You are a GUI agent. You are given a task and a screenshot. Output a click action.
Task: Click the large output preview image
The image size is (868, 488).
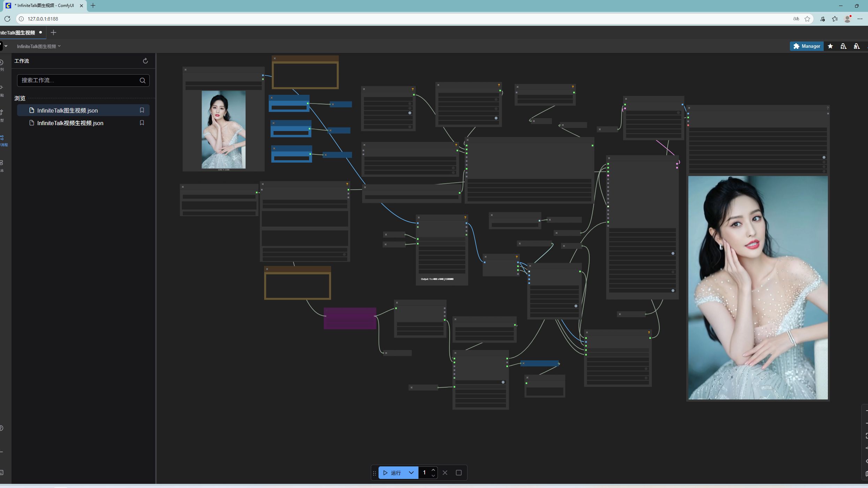758,288
